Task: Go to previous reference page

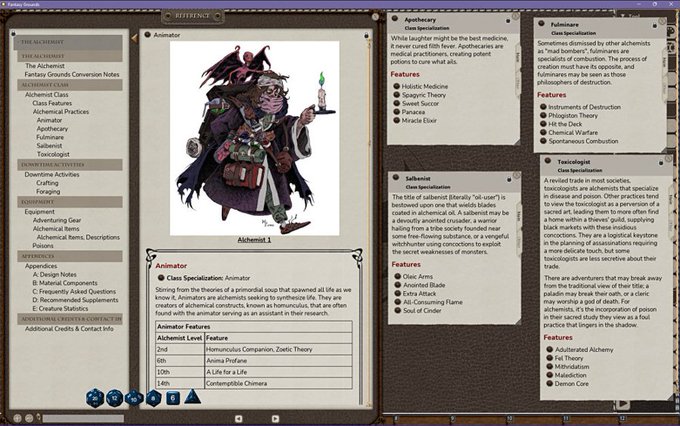Action: (239, 418)
